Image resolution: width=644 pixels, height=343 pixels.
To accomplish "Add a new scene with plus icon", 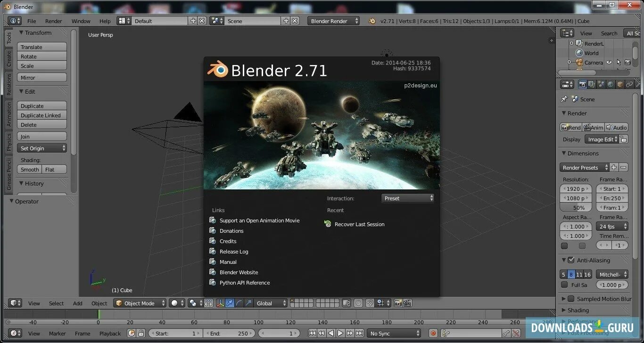I will point(286,21).
